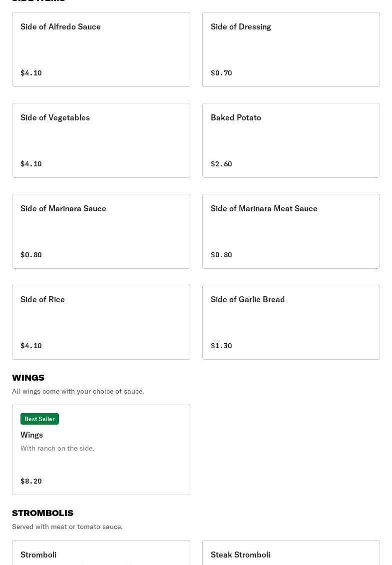Open the Side of Garlic Bread card
Image resolution: width=392 pixels, height=565 pixels.
coord(291,322)
